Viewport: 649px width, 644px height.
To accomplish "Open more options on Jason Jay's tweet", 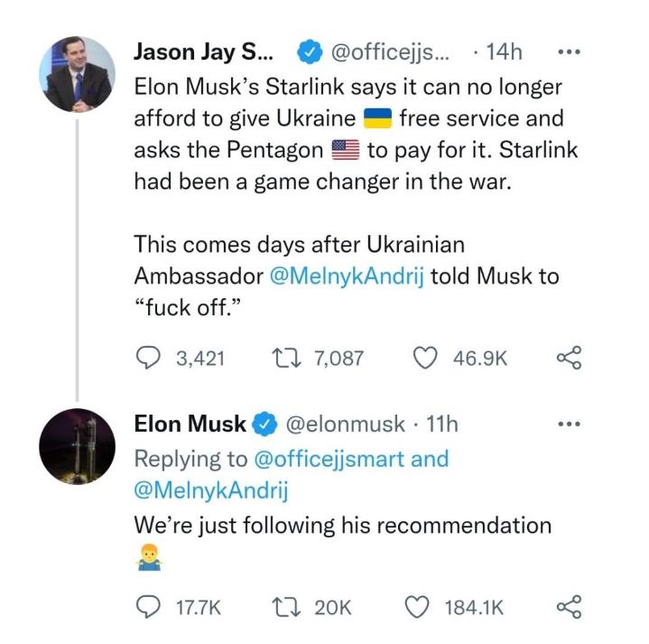I will [570, 52].
